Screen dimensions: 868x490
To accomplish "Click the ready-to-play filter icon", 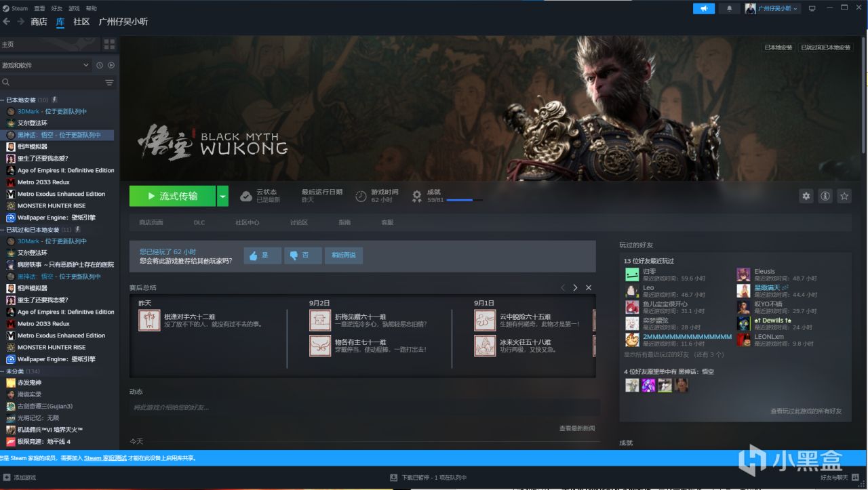I will tap(111, 65).
